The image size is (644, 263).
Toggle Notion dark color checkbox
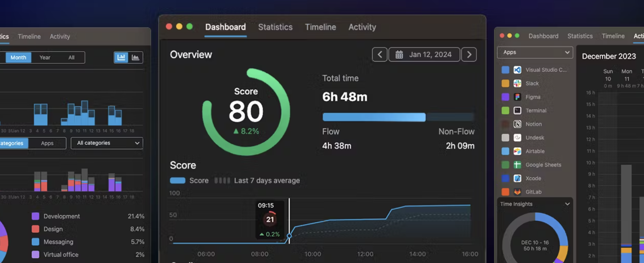coord(505,124)
